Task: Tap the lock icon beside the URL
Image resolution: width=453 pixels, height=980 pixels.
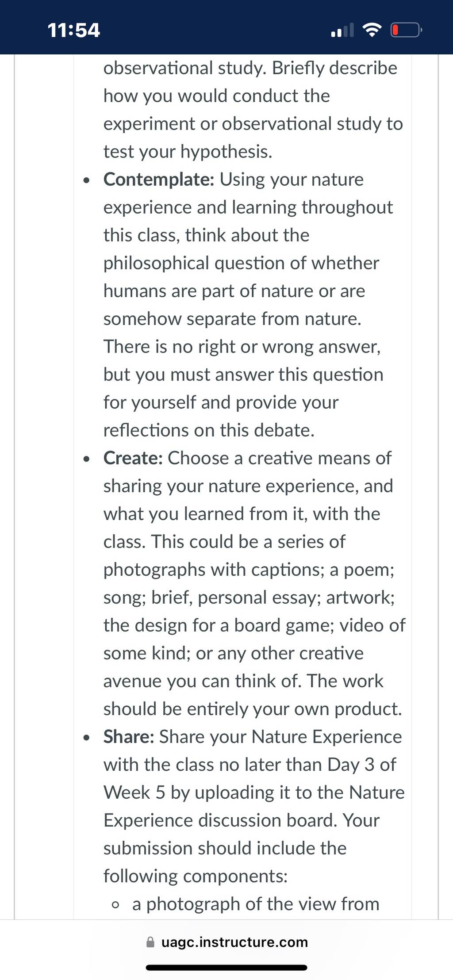Action: 150,942
